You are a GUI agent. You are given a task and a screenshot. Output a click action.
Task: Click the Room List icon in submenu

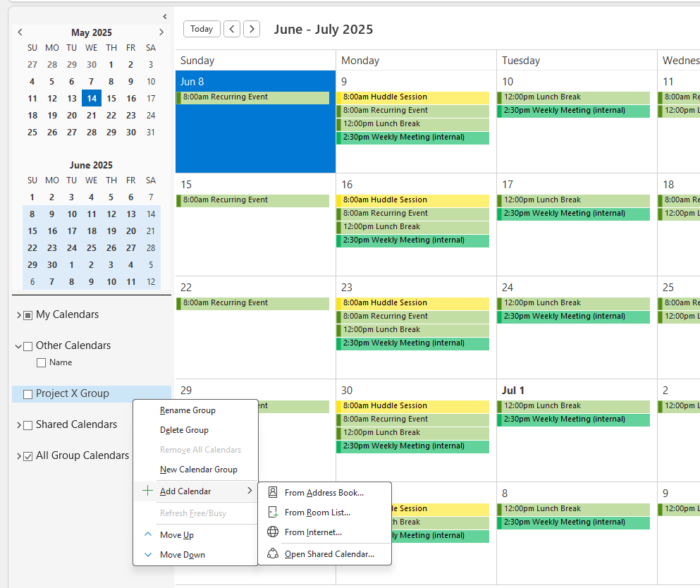click(x=272, y=512)
